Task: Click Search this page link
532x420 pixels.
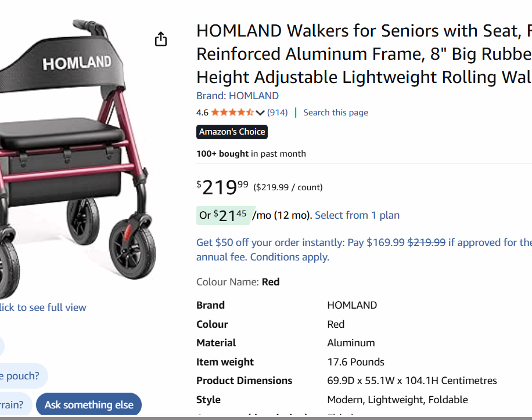Action: coord(335,113)
